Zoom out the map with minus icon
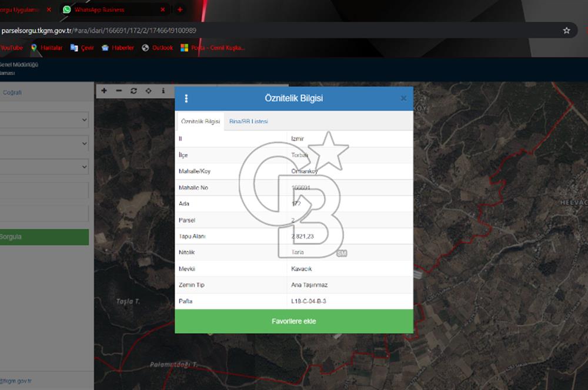The image size is (588, 390). pyautogui.click(x=119, y=90)
